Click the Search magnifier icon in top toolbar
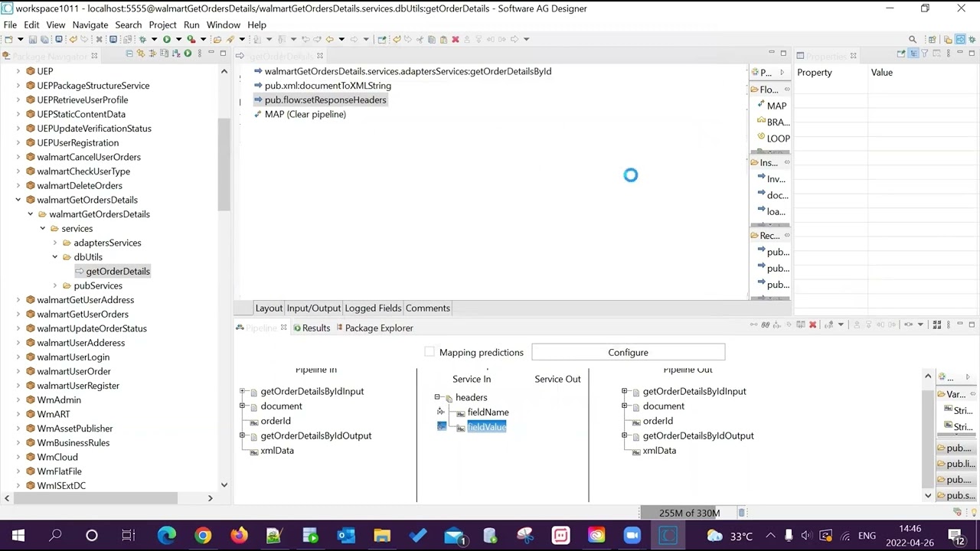Viewport: 980px width, 551px height. coord(913,39)
